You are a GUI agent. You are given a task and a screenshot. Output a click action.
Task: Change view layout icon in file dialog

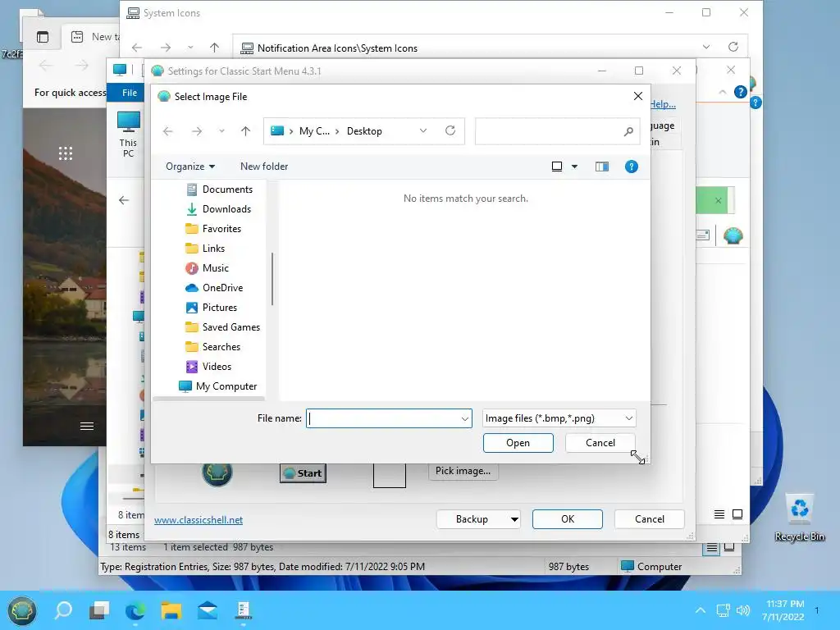tap(557, 167)
